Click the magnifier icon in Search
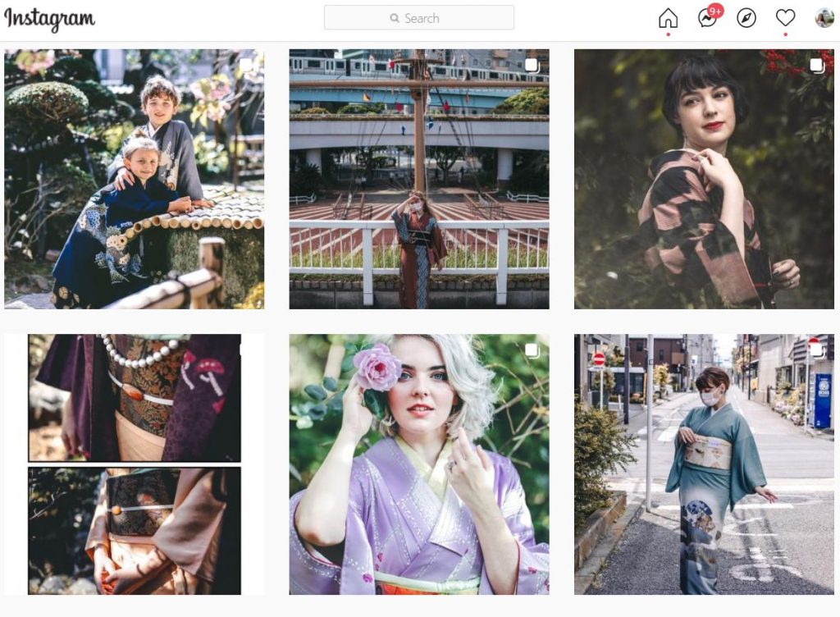Screen dimensions: 840x617 click(395, 18)
